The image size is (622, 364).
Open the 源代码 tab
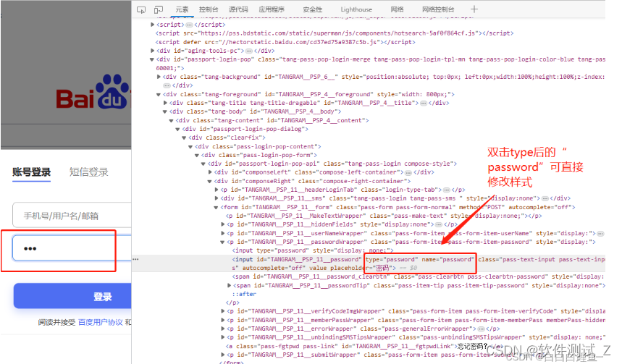coord(238,9)
